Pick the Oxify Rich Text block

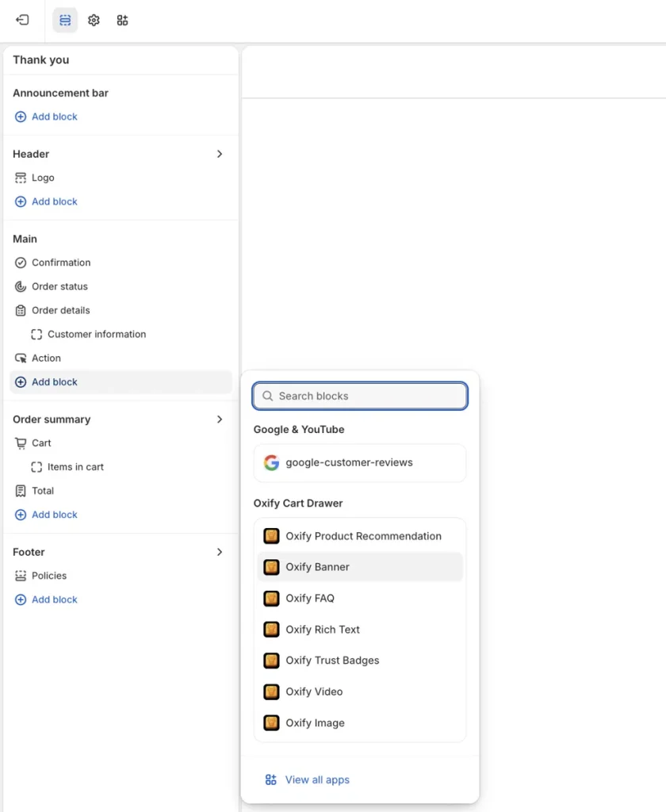360,629
